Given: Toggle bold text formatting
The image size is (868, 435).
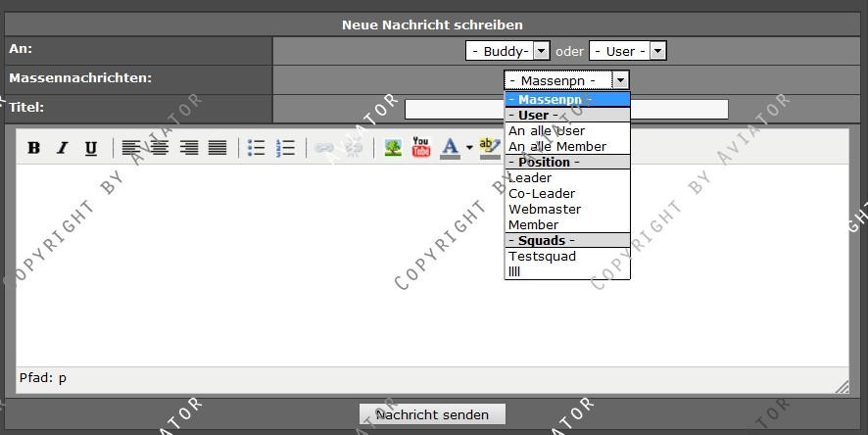Looking at the screenshot, I should (34, 148).
